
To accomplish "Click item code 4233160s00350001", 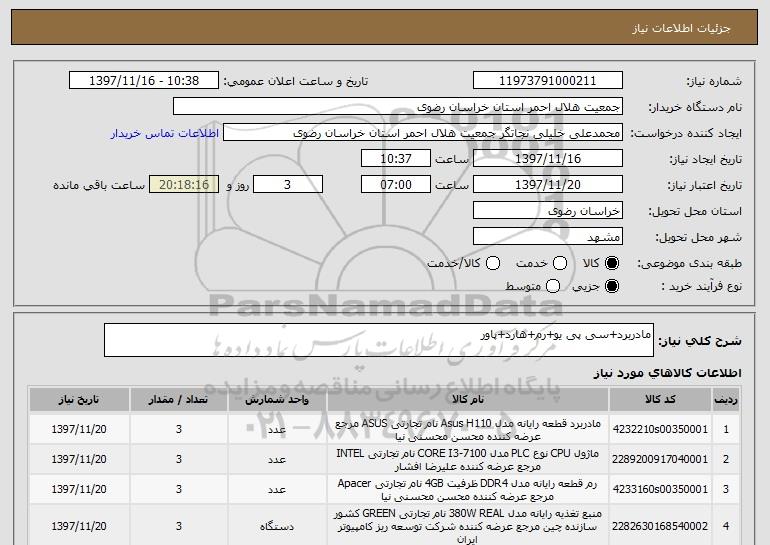I will pos(660,489).
